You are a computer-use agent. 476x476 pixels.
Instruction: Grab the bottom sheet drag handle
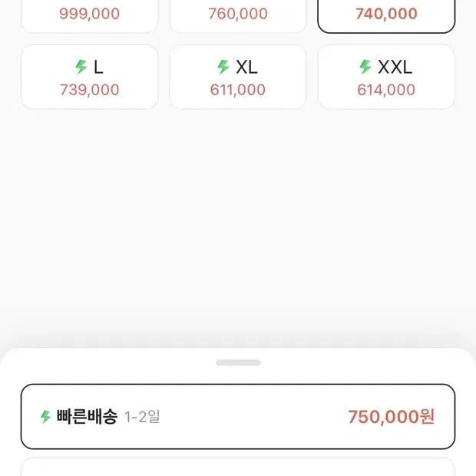tap(238, 362)
